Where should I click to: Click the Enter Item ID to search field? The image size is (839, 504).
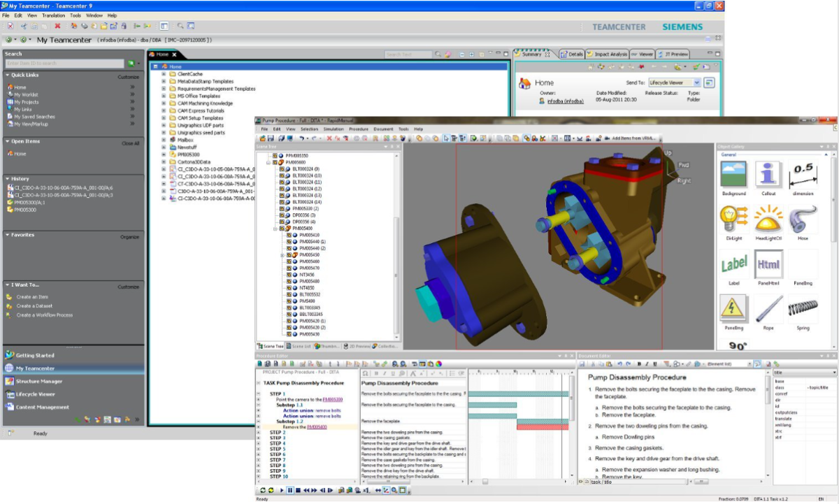point(65,63)
